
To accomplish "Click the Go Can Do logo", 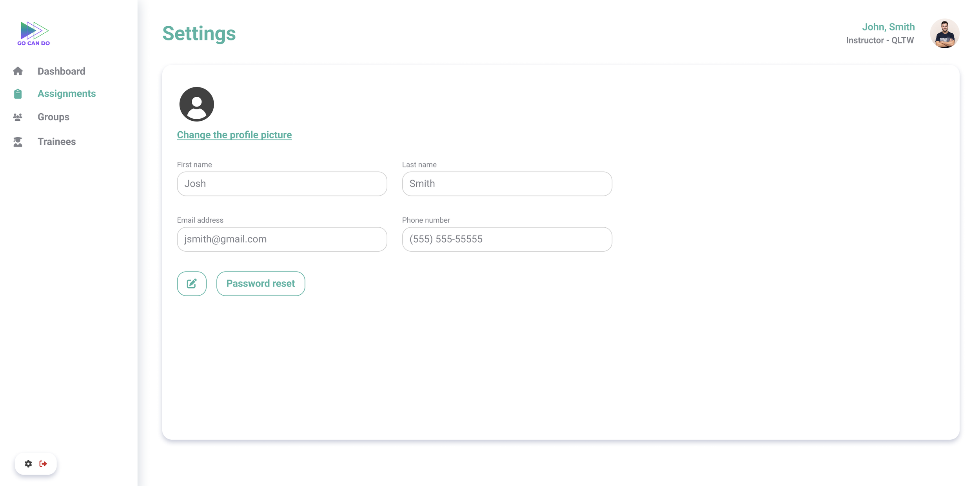I will pos(33,33).
